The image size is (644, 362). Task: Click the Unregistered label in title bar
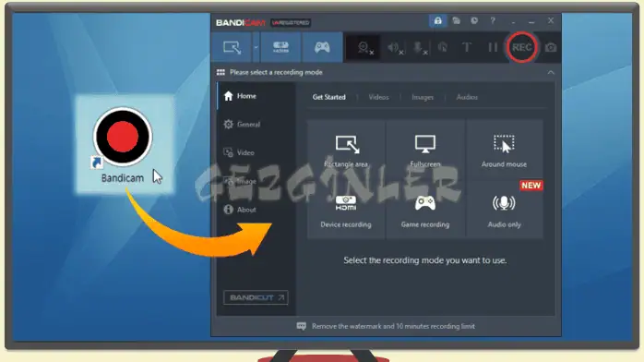(x=291, y=22)
